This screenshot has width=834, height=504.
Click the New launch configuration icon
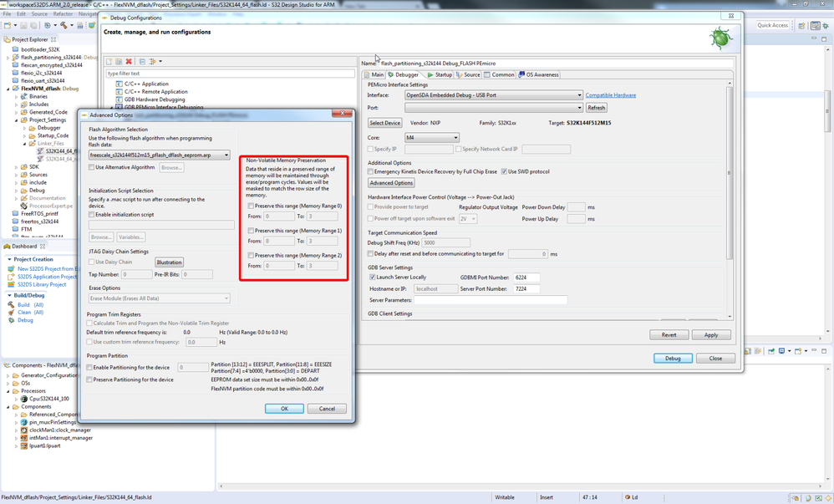coord(109,61)
